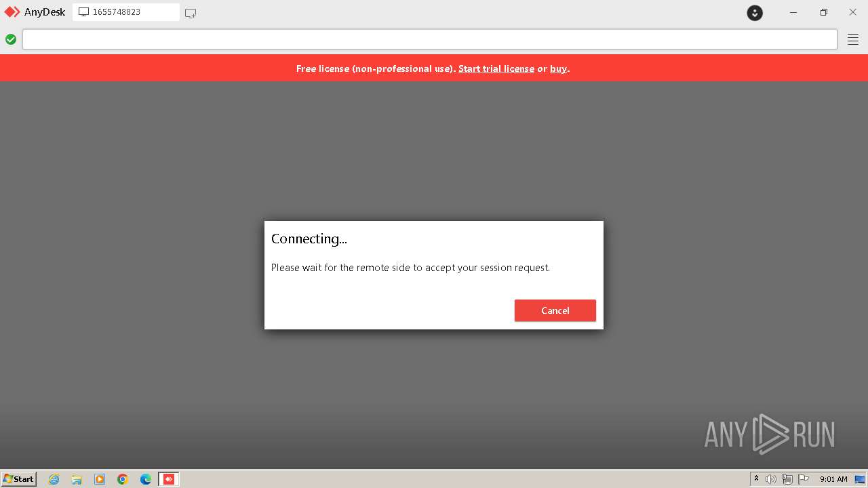Focus the remote address input field
This screenshot has height=488, width=868.
(x=430, y=39)
